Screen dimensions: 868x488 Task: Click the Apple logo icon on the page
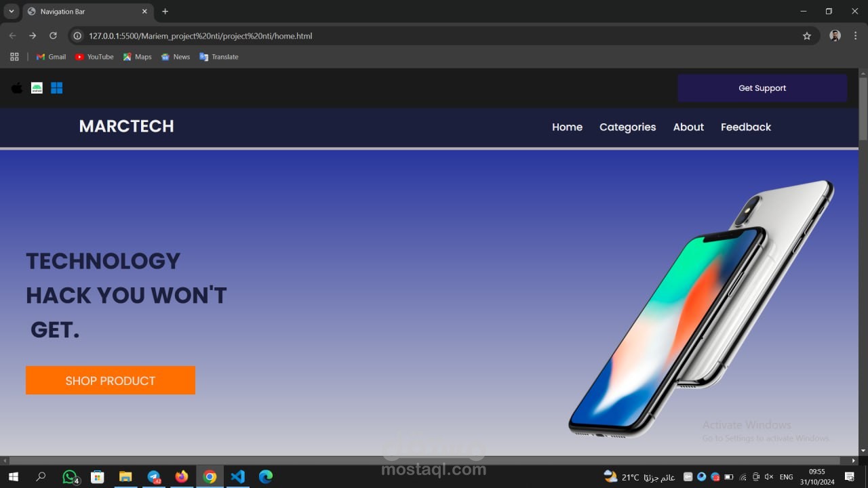pos(17,88)
